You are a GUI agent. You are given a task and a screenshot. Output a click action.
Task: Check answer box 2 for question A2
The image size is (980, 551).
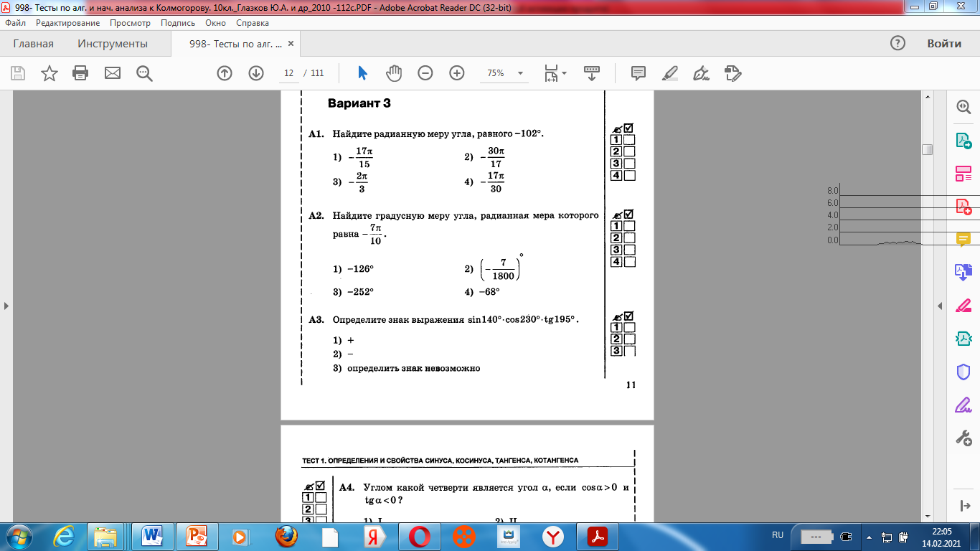click(x=629, y=237)
